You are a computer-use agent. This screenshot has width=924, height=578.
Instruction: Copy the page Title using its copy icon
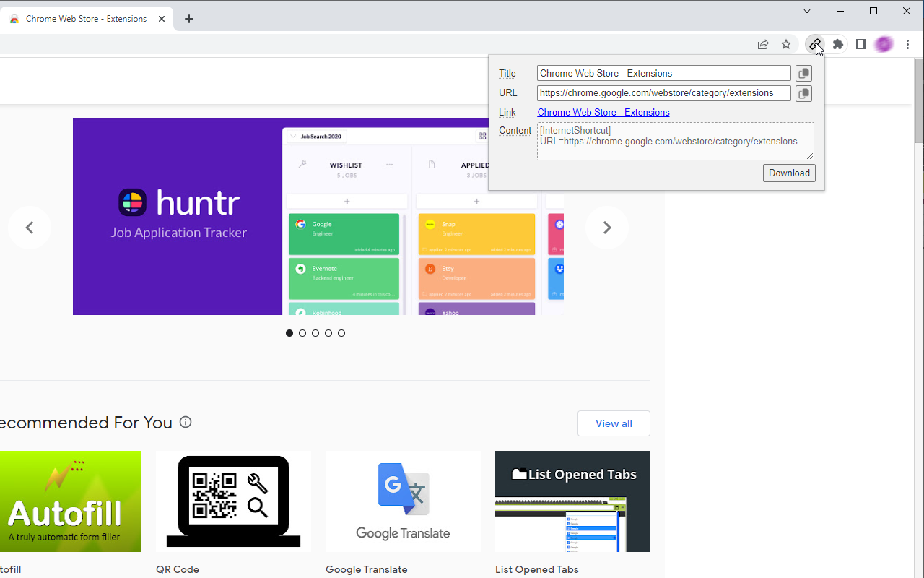803,73
